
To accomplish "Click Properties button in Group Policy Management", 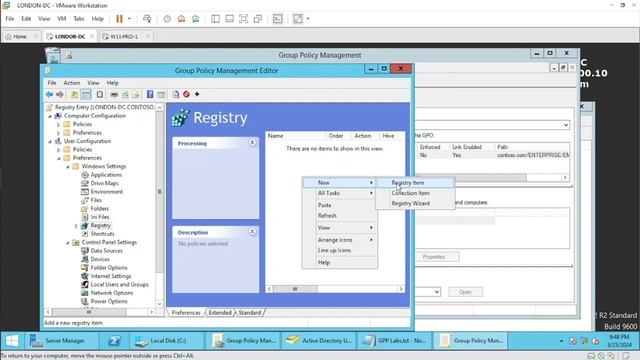I will (x=438, y=257).
